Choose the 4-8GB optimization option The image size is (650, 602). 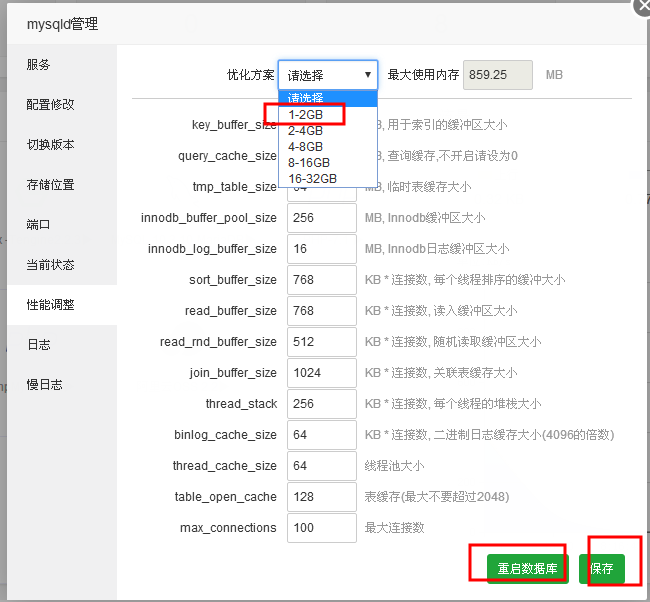(328, 147)
